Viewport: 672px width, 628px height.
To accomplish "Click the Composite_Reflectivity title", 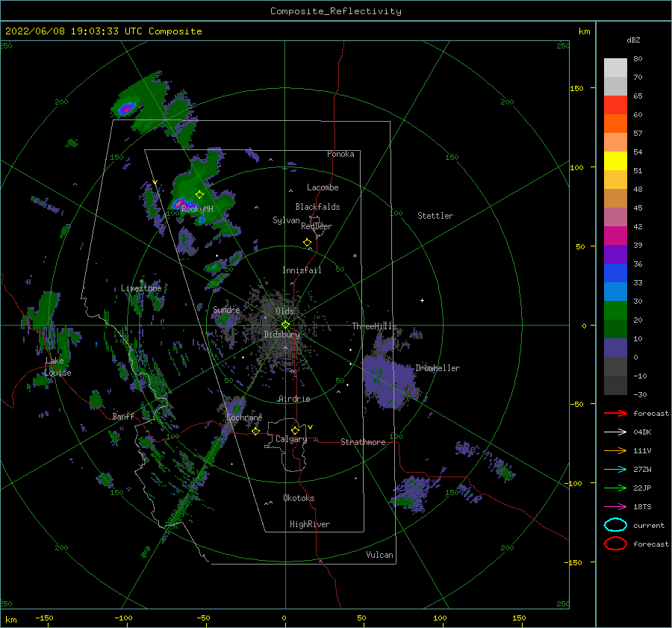I will coord(336,11).
